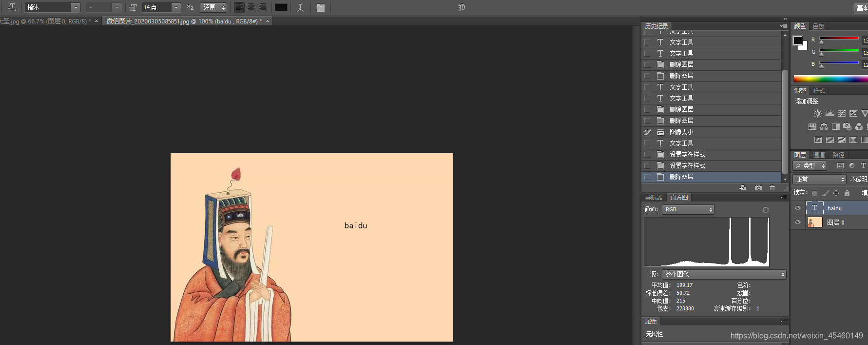
Task: Toggle the character and paragraph panels icon
Action: [320, 7]
